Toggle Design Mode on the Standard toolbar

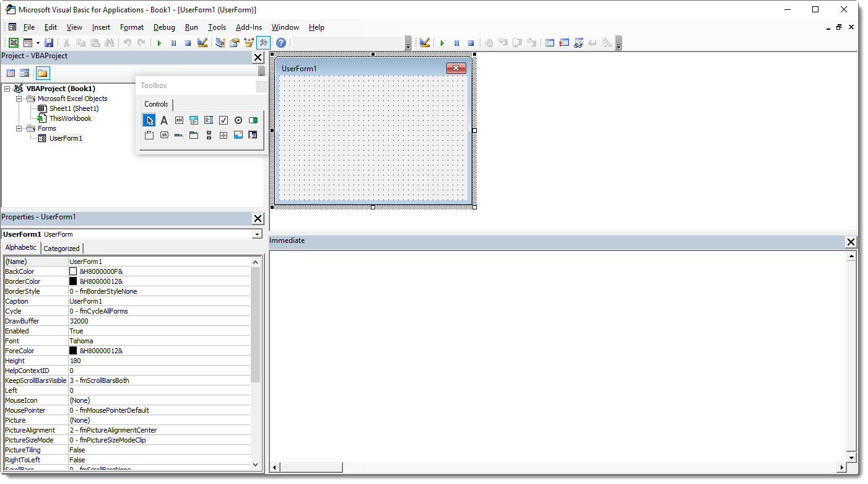pos(202,43)
